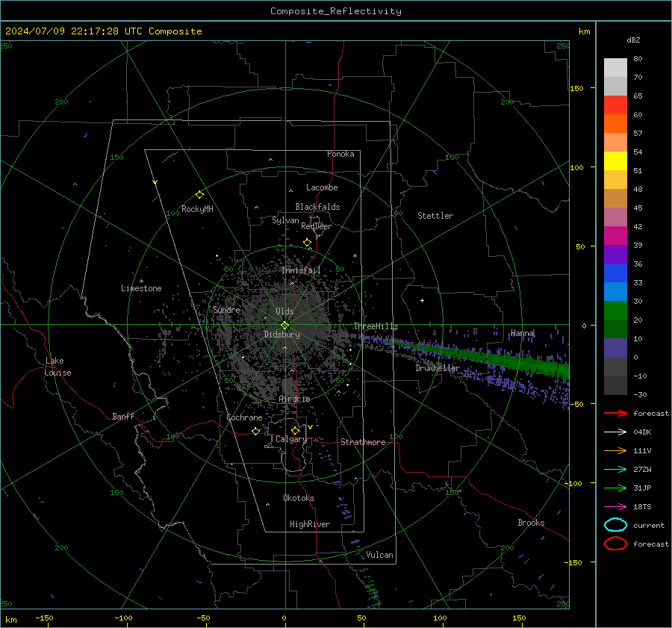672x628 pixels.
Task: Click the Drumheller city label
Action: pos(437,368)
